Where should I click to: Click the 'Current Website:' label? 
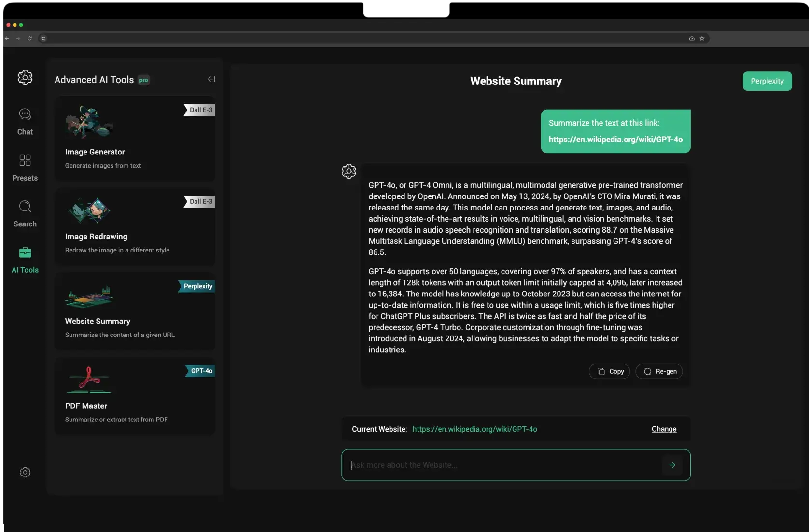click(379, 429)
